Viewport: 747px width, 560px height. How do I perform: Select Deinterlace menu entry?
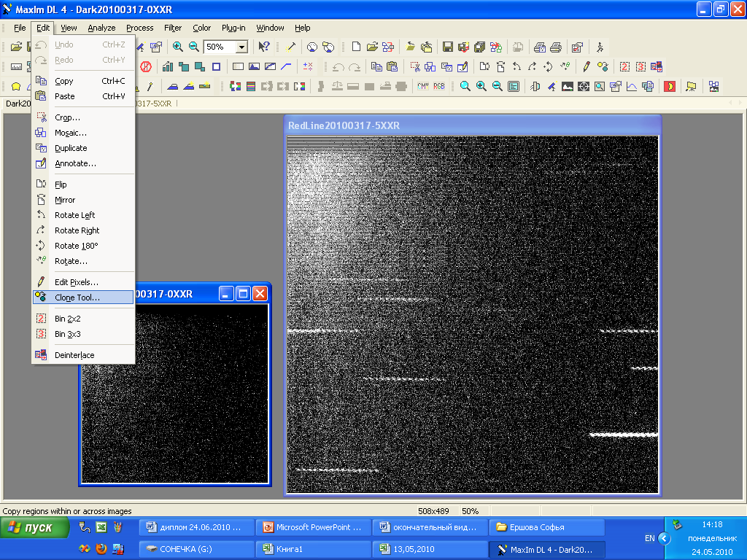74,355
